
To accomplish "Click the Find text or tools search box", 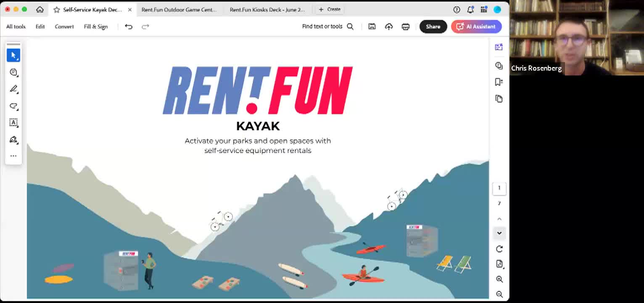I will (x=327, y=27).
